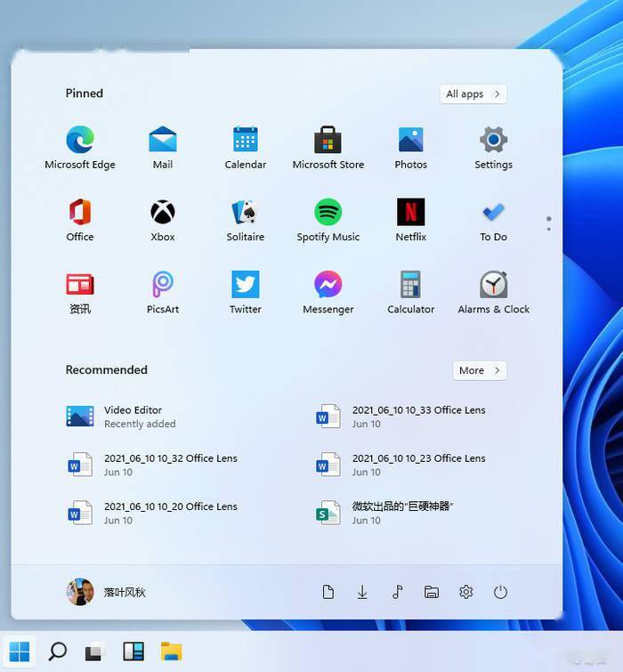This screenshot has height=672, width=623.
Task: Open the Calculator app
Action: click(410, 292)
